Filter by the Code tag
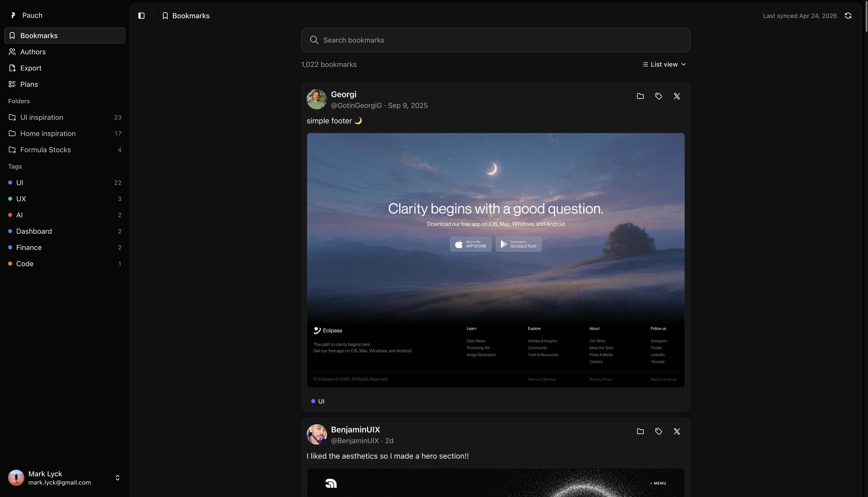This screenshot has height=497, width=868. click(x=65, y=264)
